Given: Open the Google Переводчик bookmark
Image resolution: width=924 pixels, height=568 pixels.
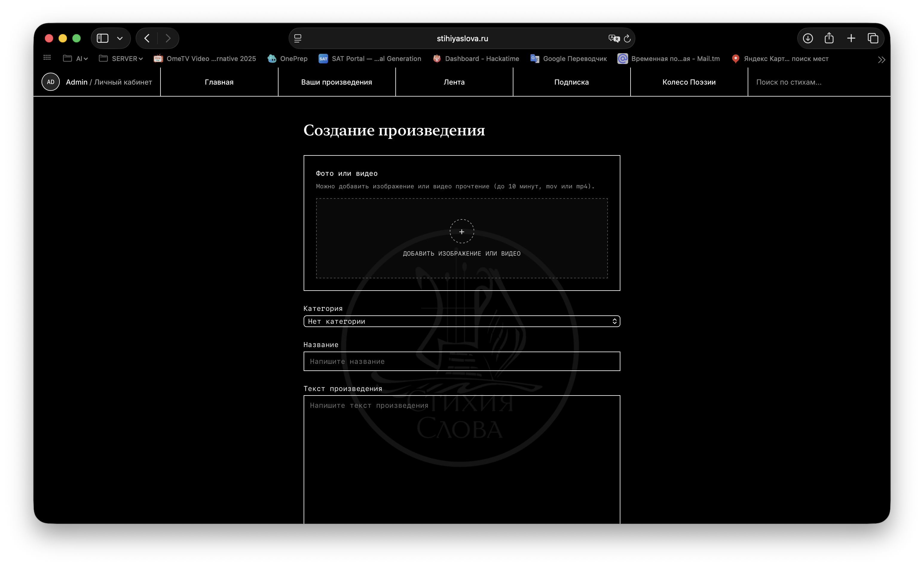Looking at the screenshot, I should coord(568,59).
